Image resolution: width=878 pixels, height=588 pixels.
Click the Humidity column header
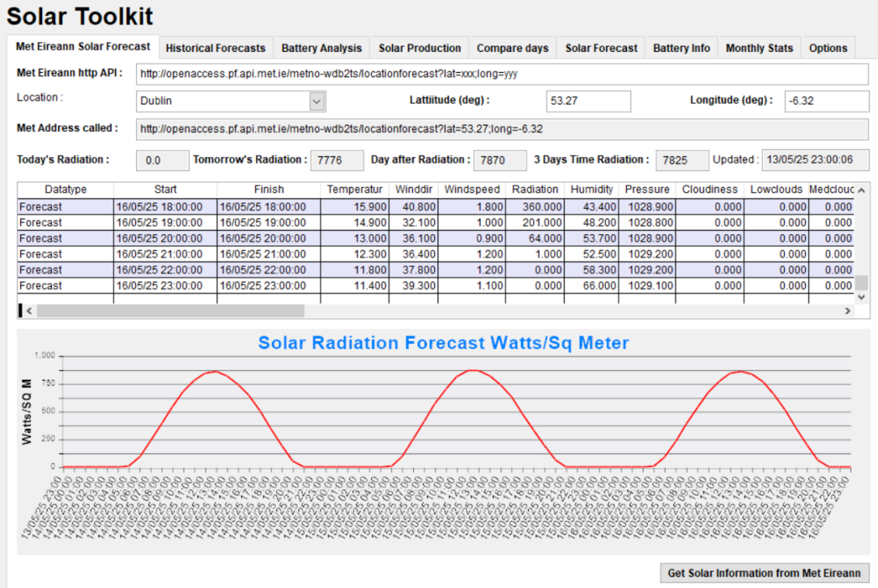(591, 190)
